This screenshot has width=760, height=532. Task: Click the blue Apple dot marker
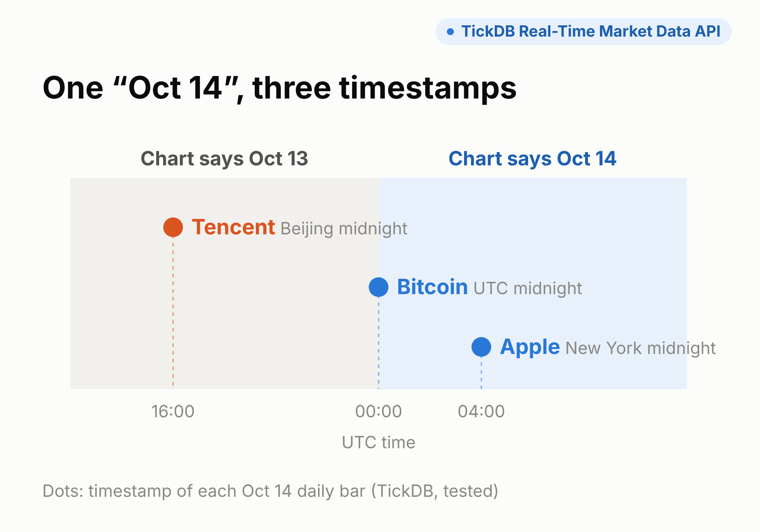[481, 347]
